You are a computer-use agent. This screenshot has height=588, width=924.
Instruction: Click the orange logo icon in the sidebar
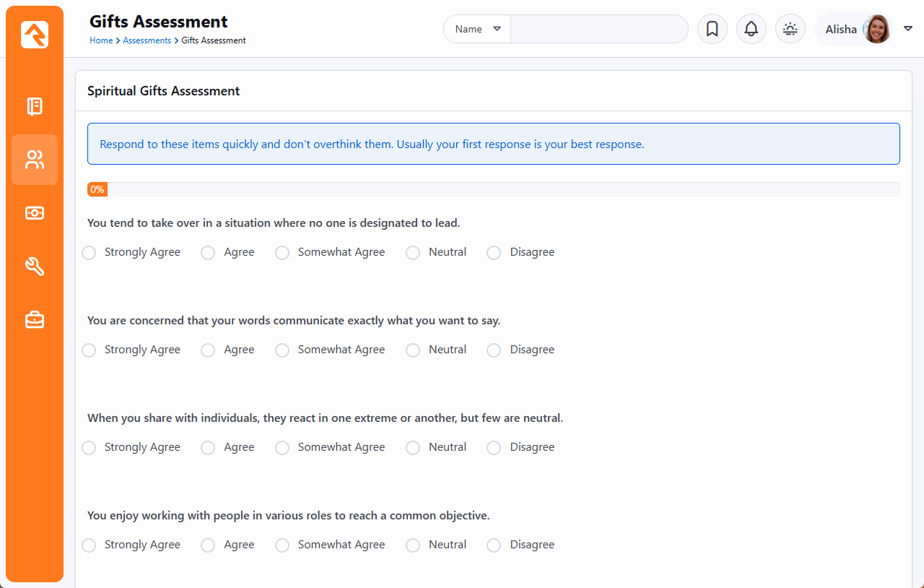pyautogui.click(x=35, y=35)
